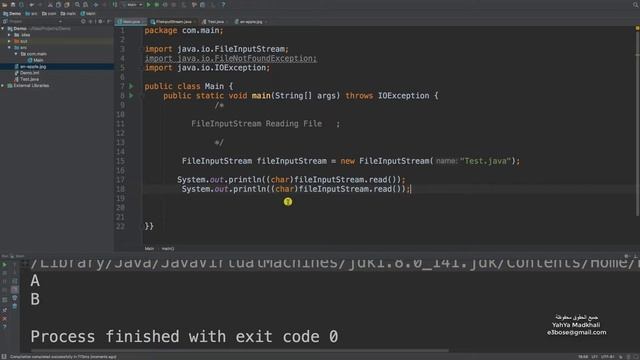Expand the out folder
This screenshot has height=360, width=640.
(9, 41)
